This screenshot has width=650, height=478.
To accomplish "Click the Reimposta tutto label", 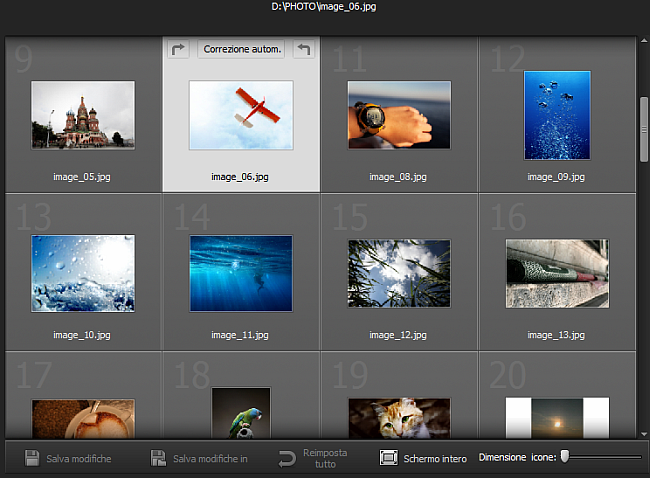I will click(x=325, y=459).
